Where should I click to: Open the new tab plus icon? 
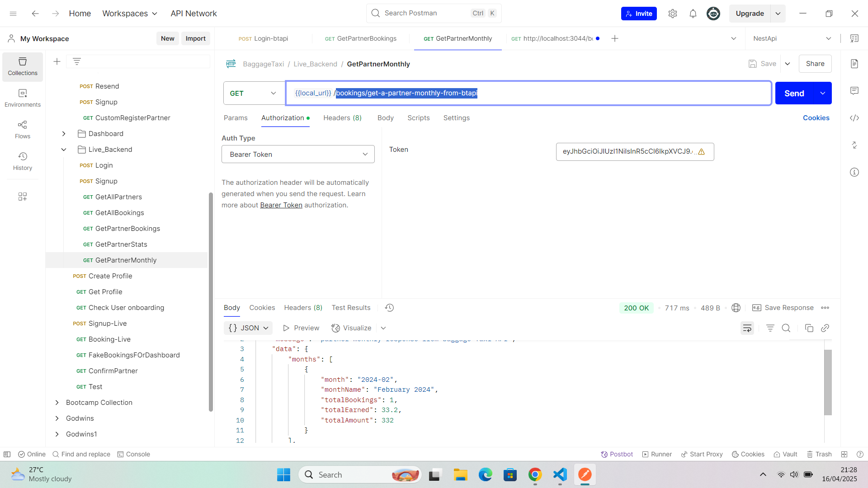coord(615,38)
